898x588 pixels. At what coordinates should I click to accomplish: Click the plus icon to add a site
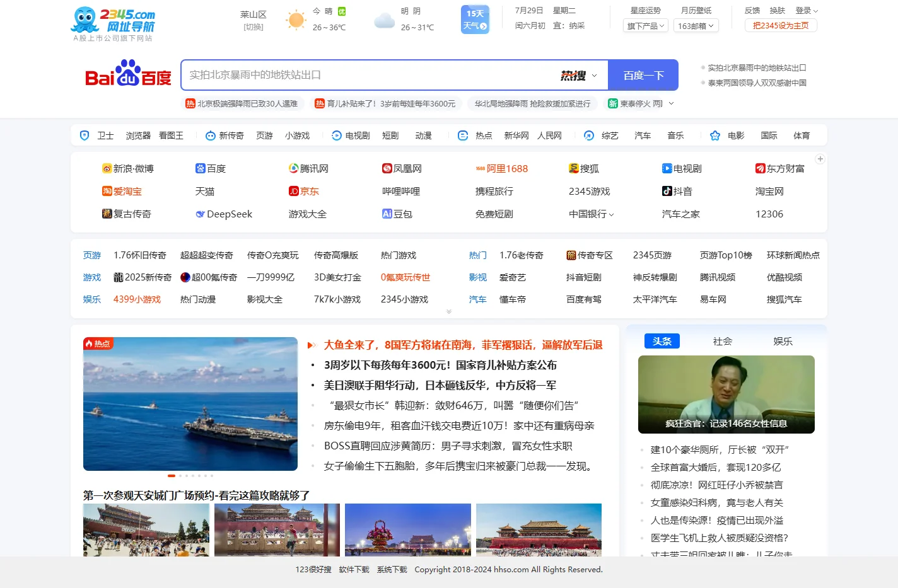[820, 159]
